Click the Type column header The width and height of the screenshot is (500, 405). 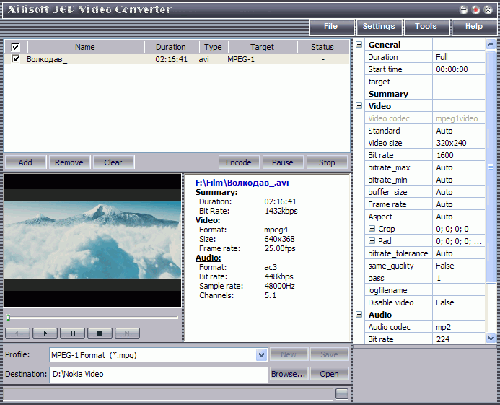point(213,47)
